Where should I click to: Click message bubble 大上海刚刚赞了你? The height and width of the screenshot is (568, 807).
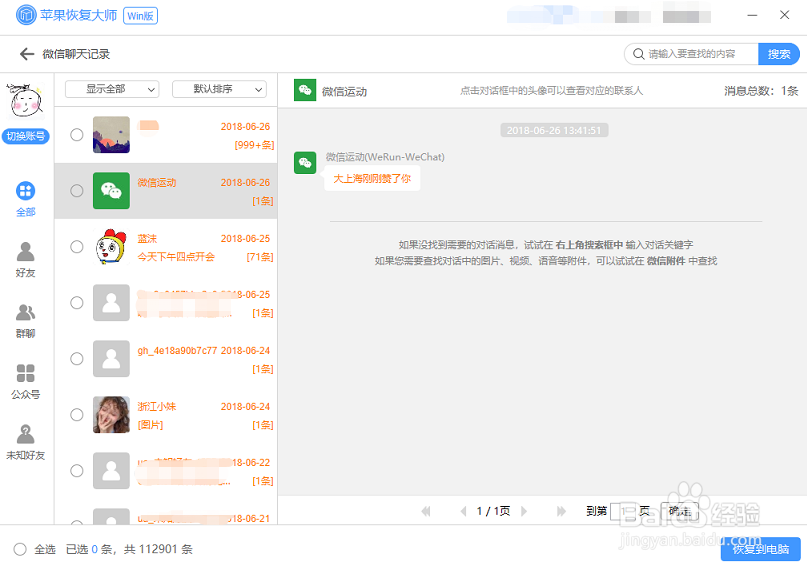(x=372, y=179)
